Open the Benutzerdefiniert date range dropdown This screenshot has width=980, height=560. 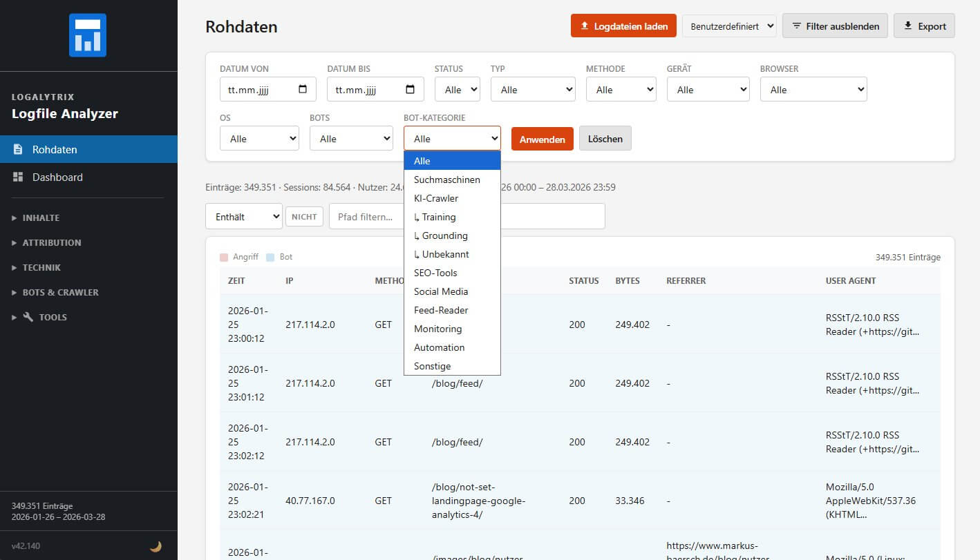728,25
